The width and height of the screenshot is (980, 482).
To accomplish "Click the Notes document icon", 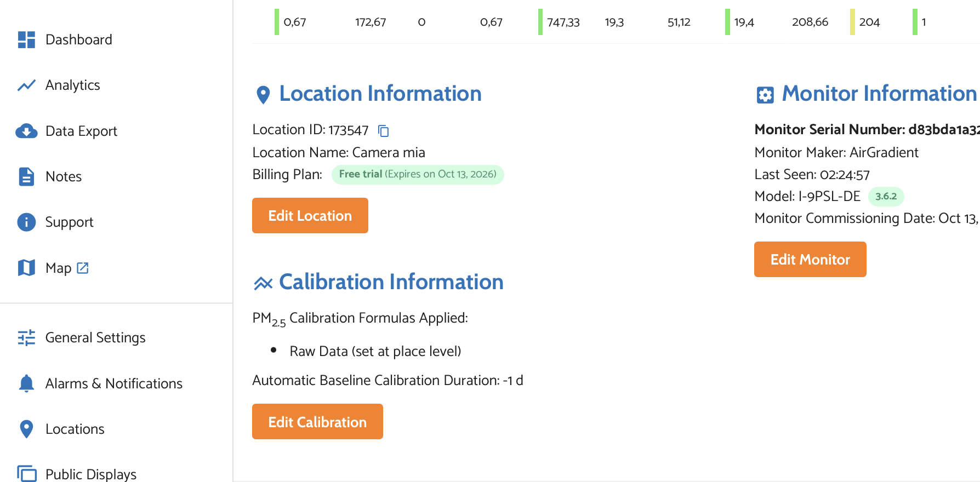I will tap(26, 177).
